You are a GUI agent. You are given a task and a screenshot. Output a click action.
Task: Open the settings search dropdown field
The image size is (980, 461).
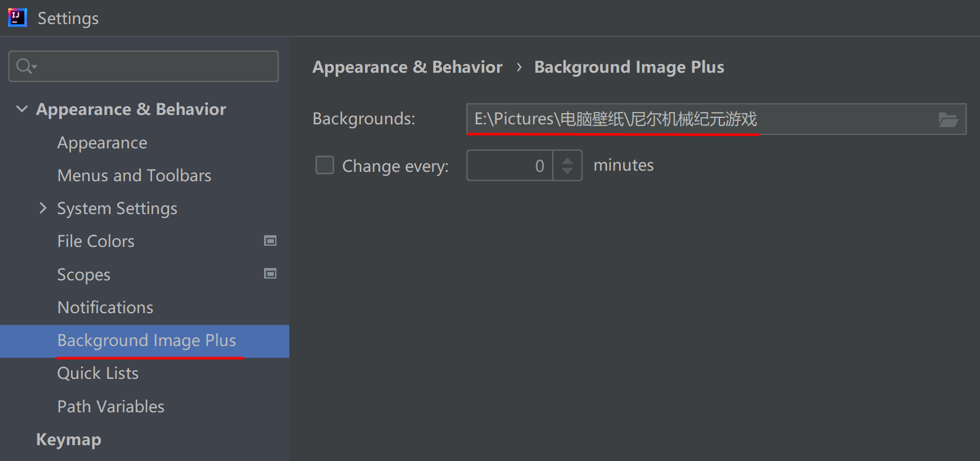tap(143, 66)
